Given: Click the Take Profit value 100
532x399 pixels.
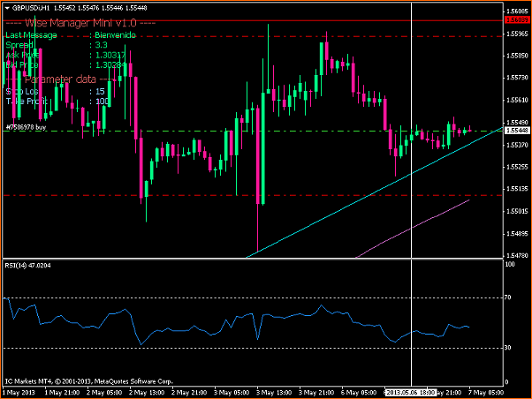Looking at the screenshot, I should [102, 101].
